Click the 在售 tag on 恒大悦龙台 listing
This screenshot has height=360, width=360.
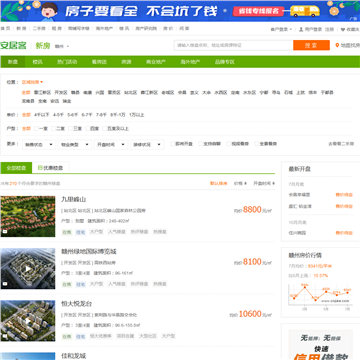click(x=67, y=336)
